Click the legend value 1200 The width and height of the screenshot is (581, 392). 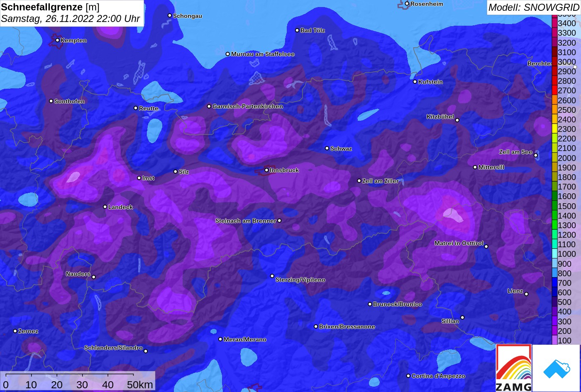(567, 235)
